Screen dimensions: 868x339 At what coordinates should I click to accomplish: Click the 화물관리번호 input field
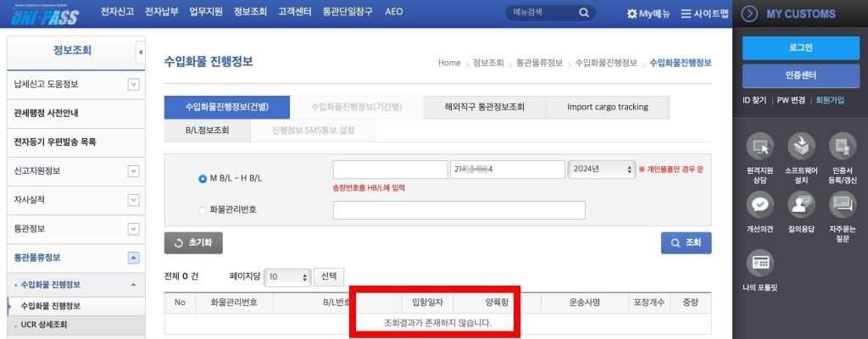(x=459, y=210)
